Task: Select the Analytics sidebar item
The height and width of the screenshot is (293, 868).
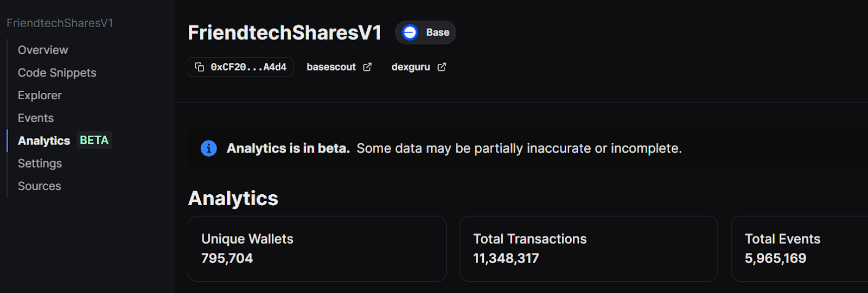Action: click(44, 141)
